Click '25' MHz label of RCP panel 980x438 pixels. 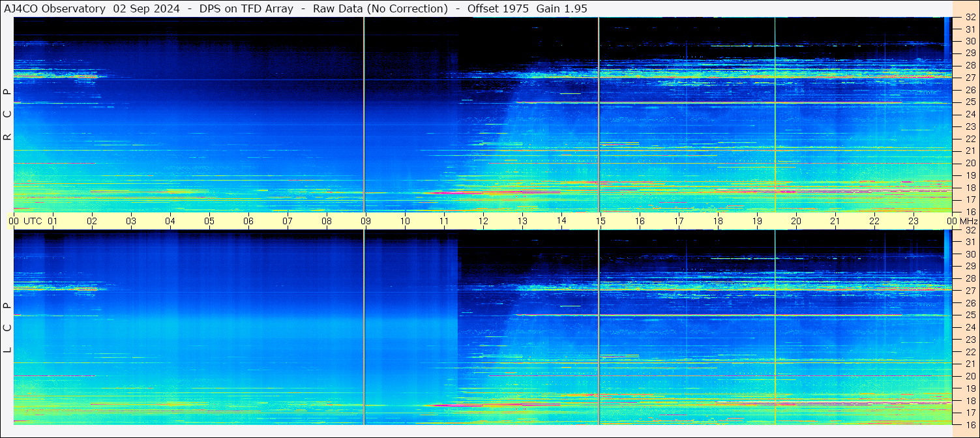tap(970, 102)
